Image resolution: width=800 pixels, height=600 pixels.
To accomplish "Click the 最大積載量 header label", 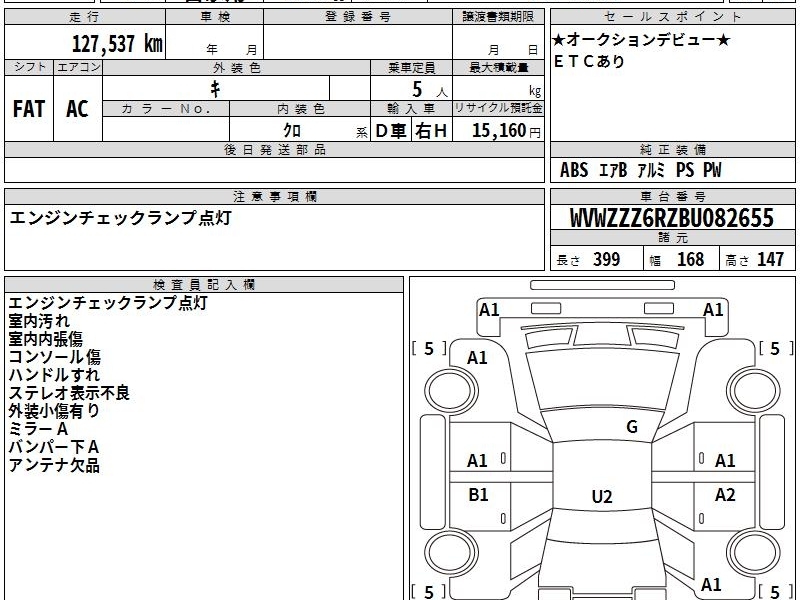I will click(x=498, y=67).
